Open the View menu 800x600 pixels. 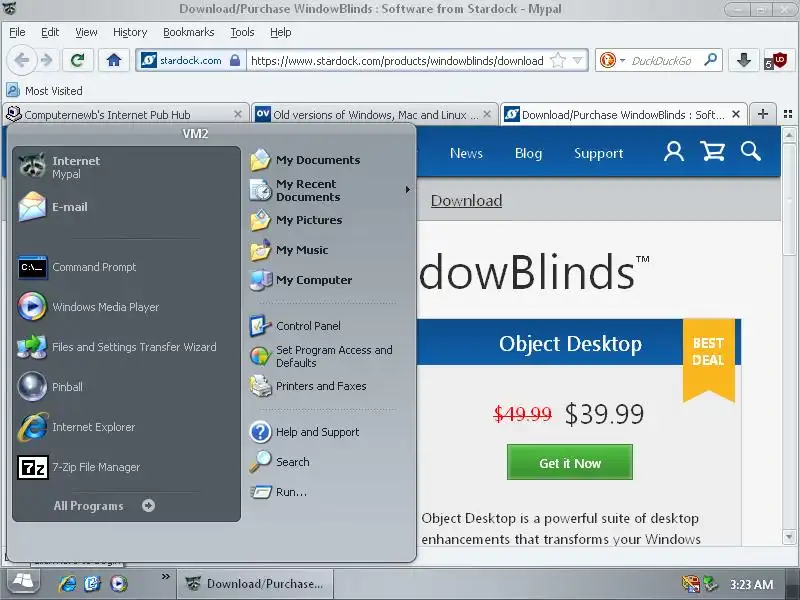[86, 32]
